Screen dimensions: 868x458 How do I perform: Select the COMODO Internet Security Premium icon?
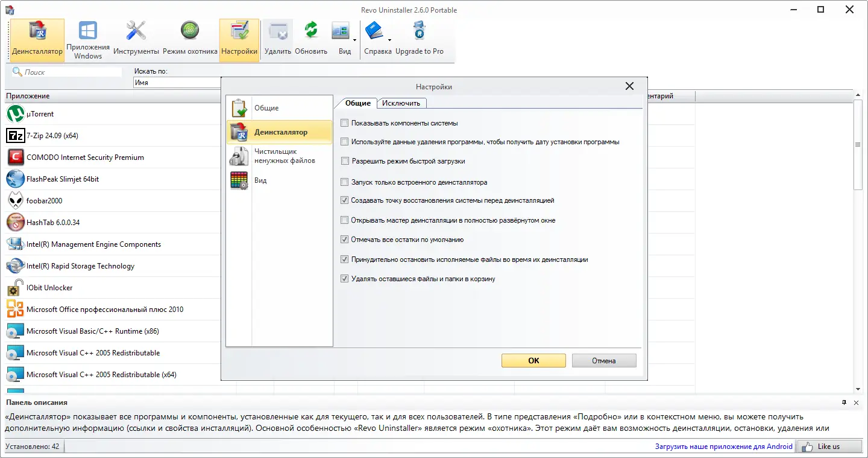tap(15, 157)
